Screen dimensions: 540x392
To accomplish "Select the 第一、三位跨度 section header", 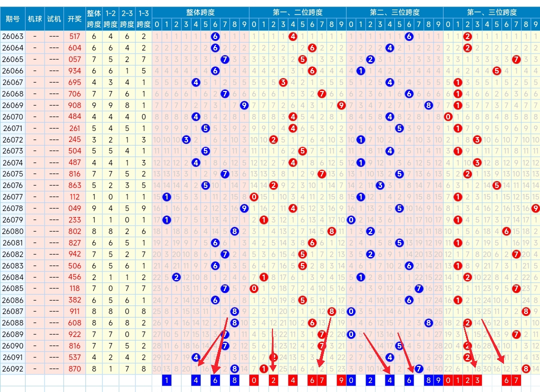I will [x=492, y=12].
